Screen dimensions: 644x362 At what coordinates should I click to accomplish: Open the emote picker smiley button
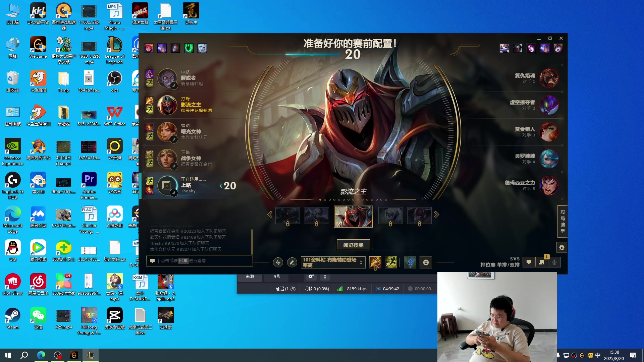point(426,262)
